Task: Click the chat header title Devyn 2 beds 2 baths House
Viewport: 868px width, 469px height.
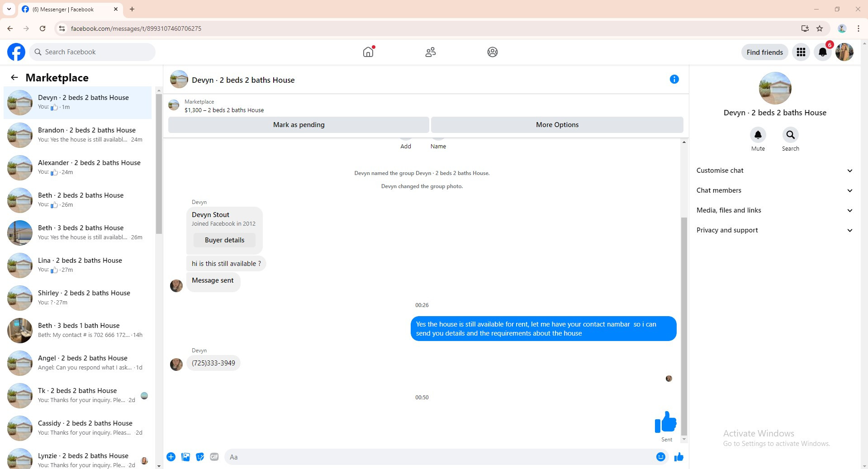Action: [243, 80]
